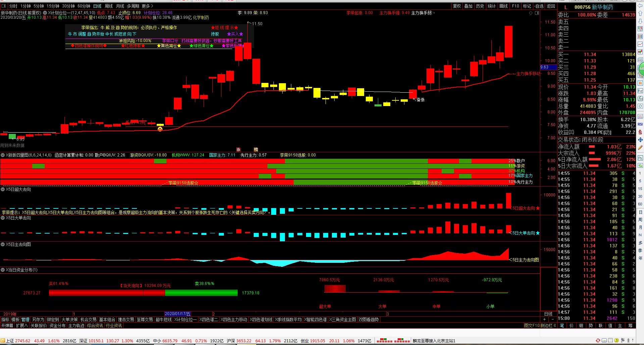The width and height of the screenshot is (644, 345).
Task: Click the RSI indicator icon
Action: point(640,124)
